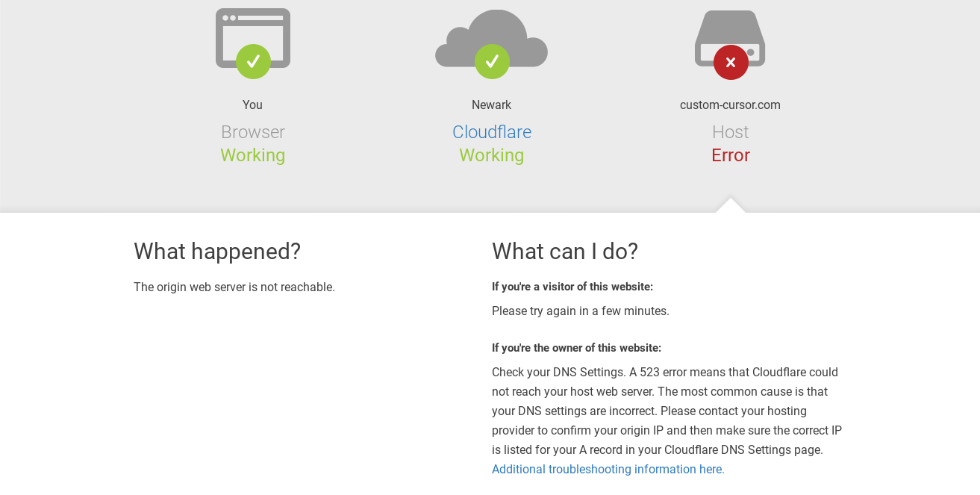The image size is (980, 495).
Task: Click 'Please try again in a few minutes.' text
Action: [581, 311]
